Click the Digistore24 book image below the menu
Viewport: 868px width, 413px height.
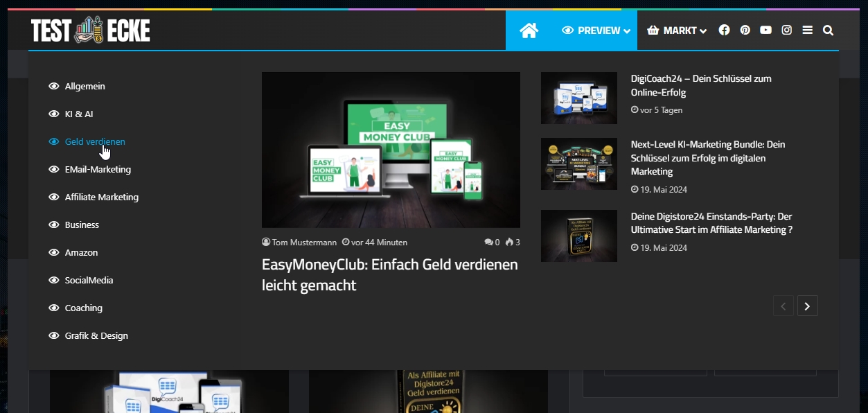(428, 392)
